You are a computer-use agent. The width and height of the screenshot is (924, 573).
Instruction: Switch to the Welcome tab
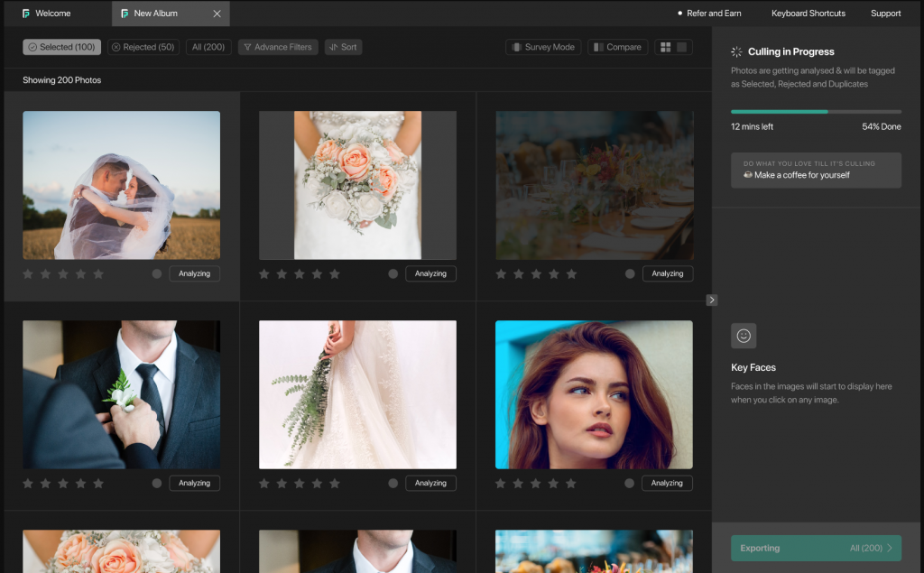46,13
